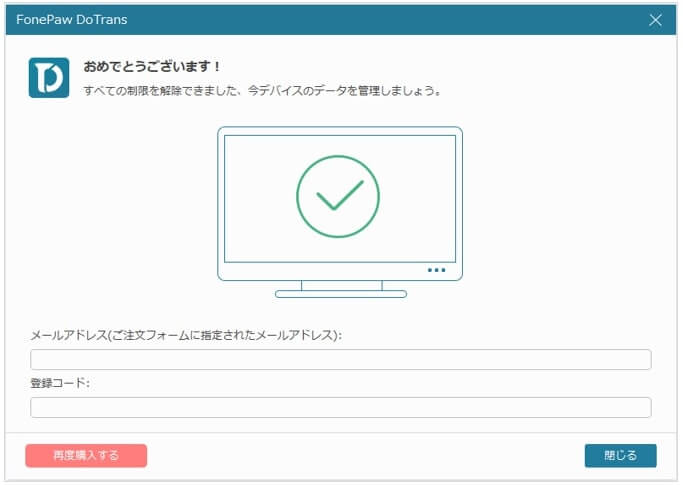The height and width of the screenshot is (485, 683).
Task: Click the FonePaw DoTrans title text
Action: 72,20
